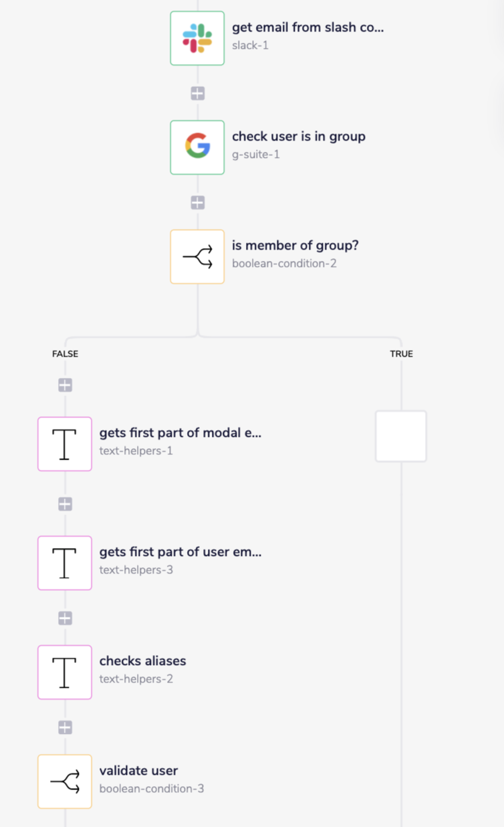Add step between Slack and G Suite steps
Viewport: 504px width, 827px height.
click(x=197, y=94)
